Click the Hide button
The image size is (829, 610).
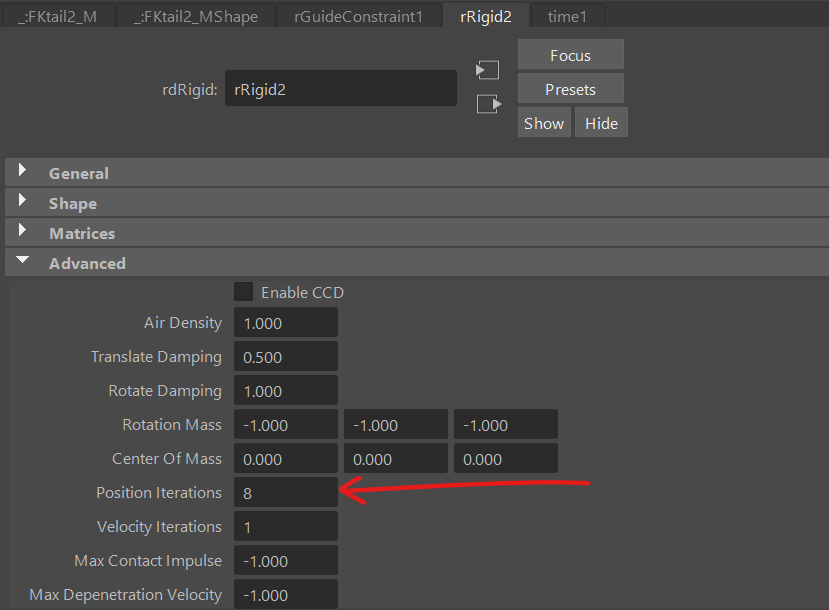[601, 123]
